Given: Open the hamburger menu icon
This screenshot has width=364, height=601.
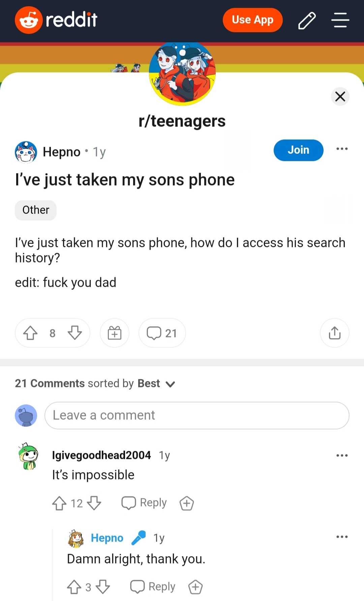Looking at the screenshot, I should (340, 20).
